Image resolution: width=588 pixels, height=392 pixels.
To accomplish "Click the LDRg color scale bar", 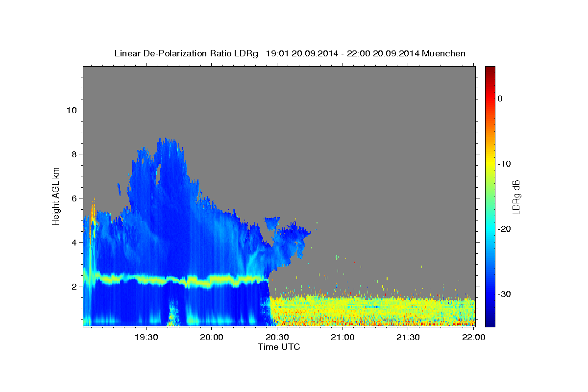I will coord(490,196).
